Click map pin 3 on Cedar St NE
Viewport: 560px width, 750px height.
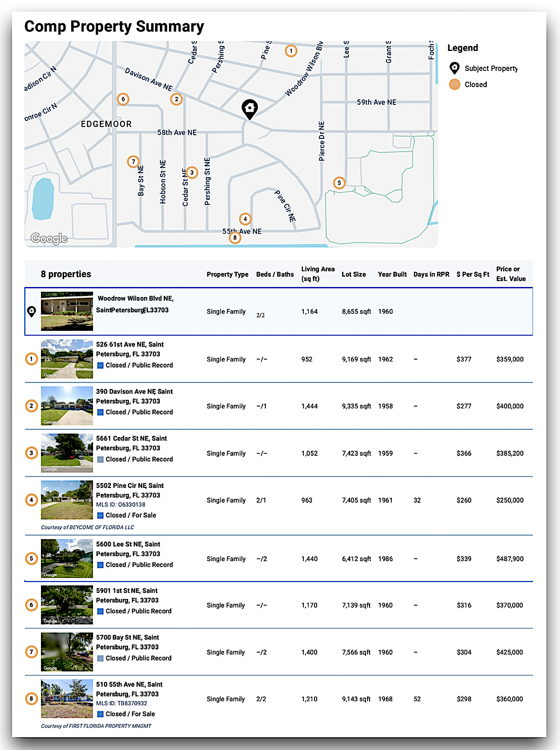click(192, 173)
